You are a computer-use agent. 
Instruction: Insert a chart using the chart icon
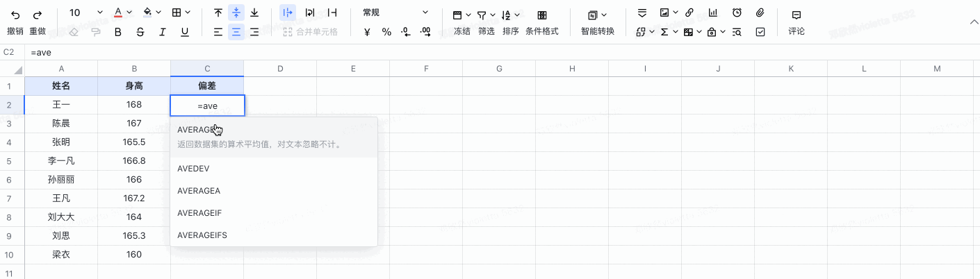click(x=713, y=13)
